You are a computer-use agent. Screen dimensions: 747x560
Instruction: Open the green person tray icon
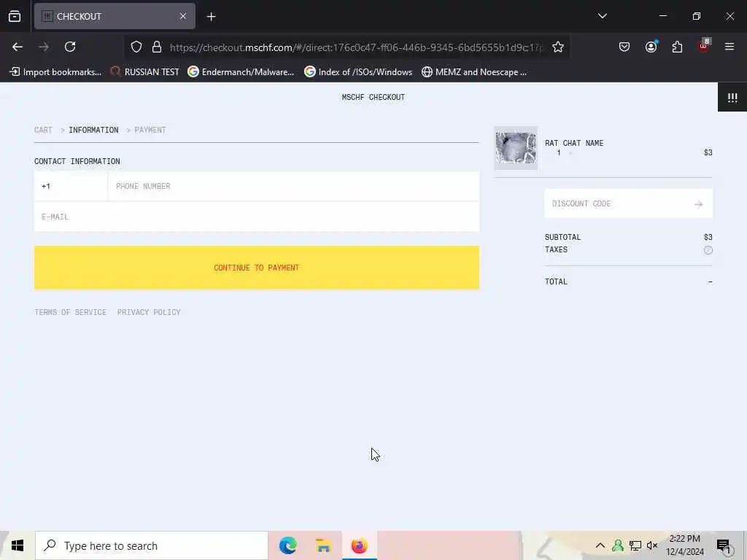[617, 545]
